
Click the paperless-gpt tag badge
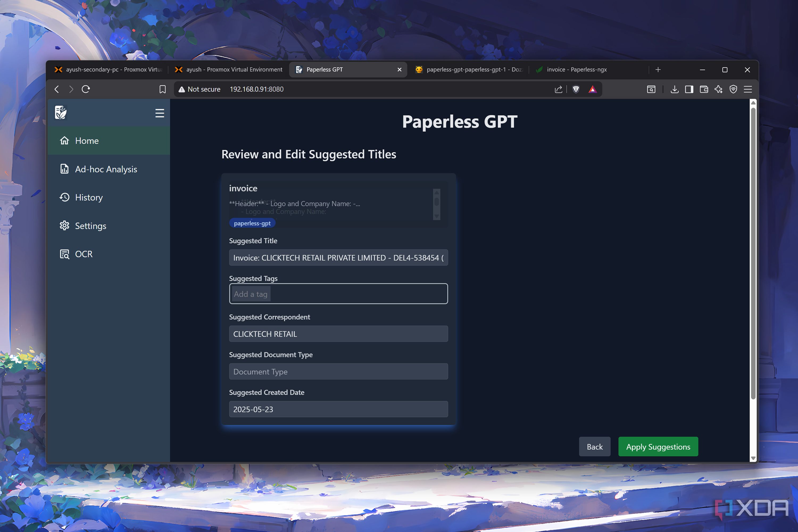tap(252, 223)
